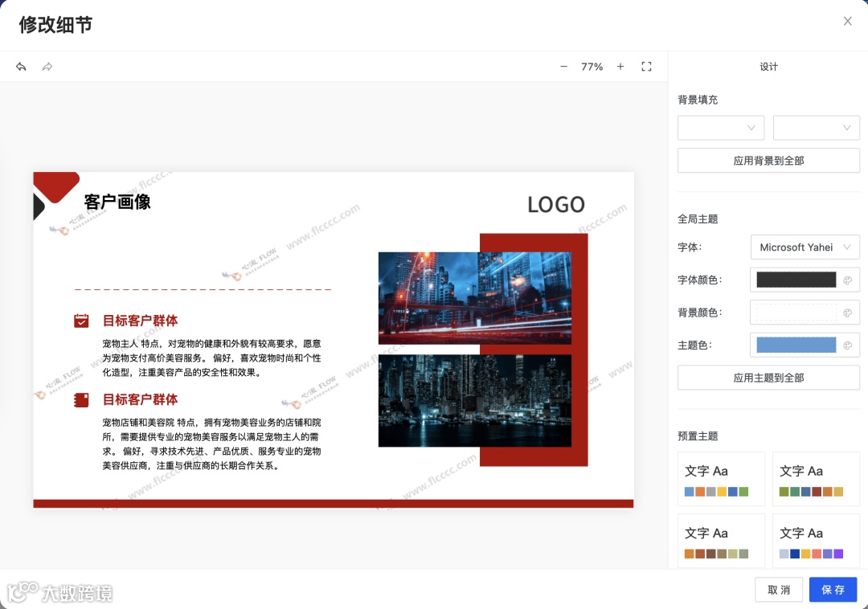Select the red-lit city bridge photo
The height and width of the screenshot is (609, 868).
(x=475, y=298)
